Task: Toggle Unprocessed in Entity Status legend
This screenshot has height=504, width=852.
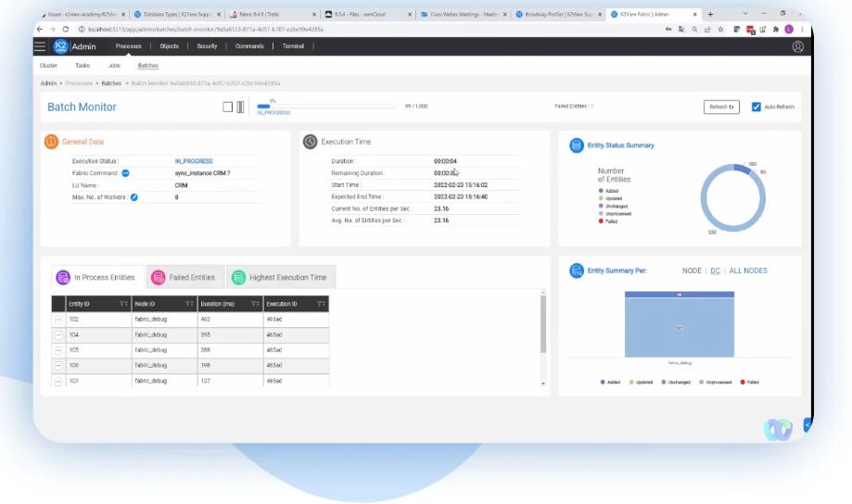Action: point(615,214)
